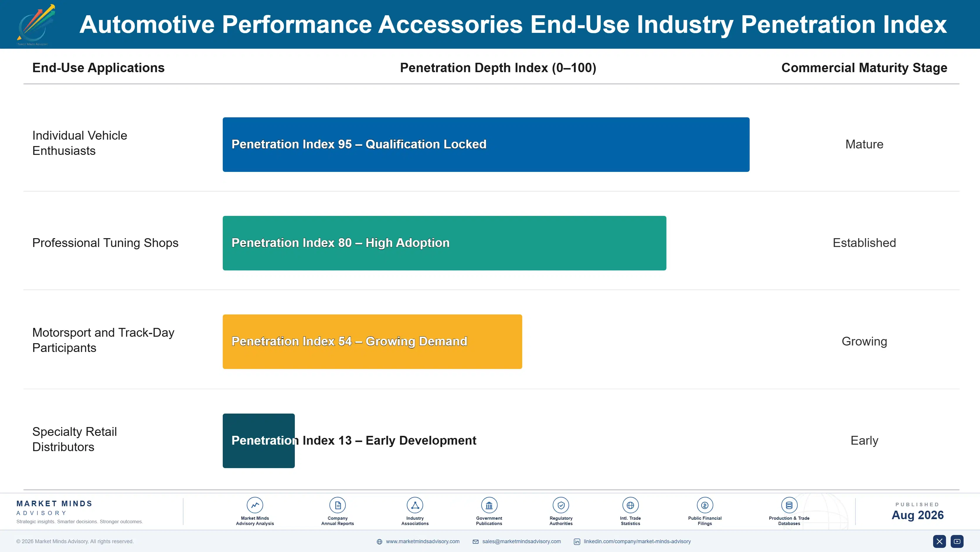
Task: Select the Professional Tuning Shops row label
Action: [105, 243]
